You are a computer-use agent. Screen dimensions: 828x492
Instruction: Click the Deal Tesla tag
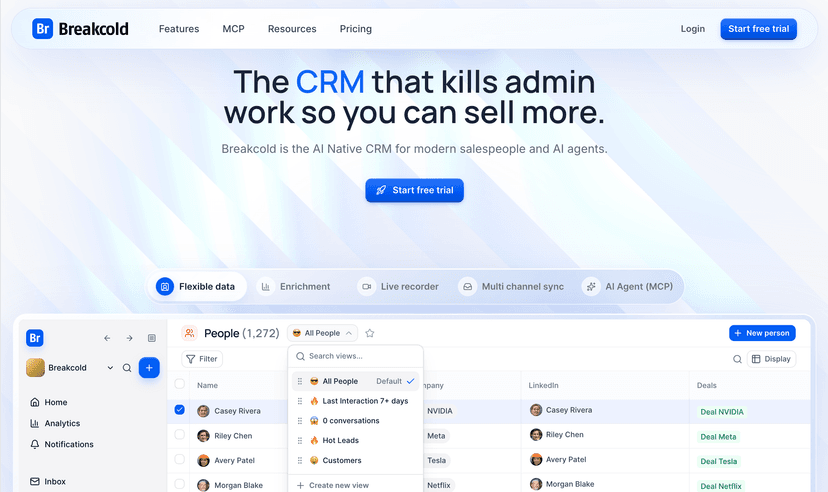click(x=719, y=461)
